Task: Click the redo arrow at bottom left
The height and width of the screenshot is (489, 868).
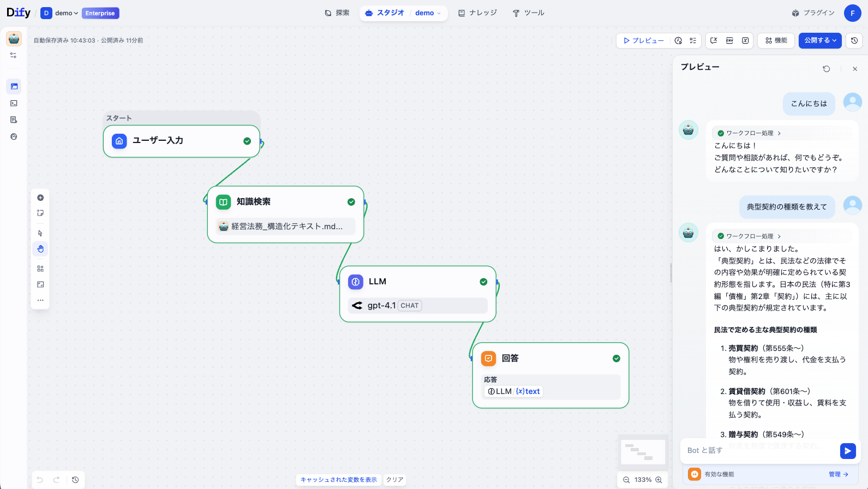Action: pyautogui.click(x=56, y=480)
